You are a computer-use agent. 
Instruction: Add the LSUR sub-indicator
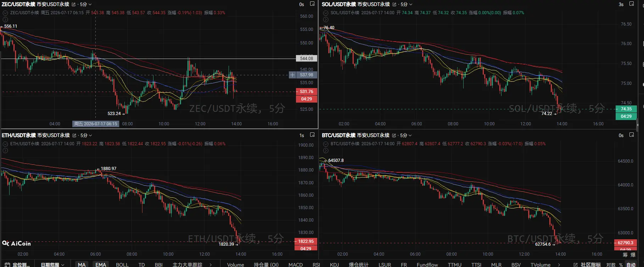[385, 265]
